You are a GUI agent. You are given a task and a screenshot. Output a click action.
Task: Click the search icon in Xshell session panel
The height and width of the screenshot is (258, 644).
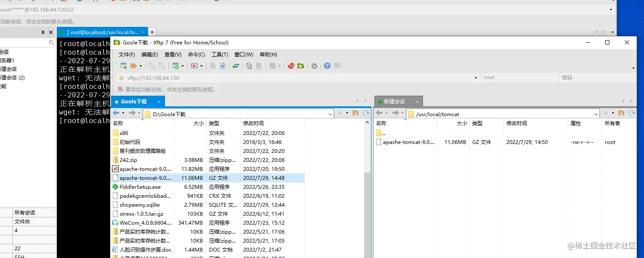[52, 43]
